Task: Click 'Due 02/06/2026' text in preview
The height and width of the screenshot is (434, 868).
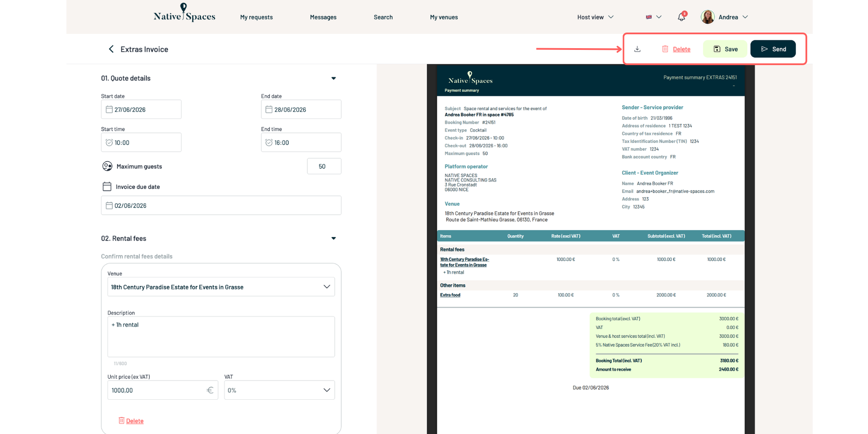Action: point(591,388)
